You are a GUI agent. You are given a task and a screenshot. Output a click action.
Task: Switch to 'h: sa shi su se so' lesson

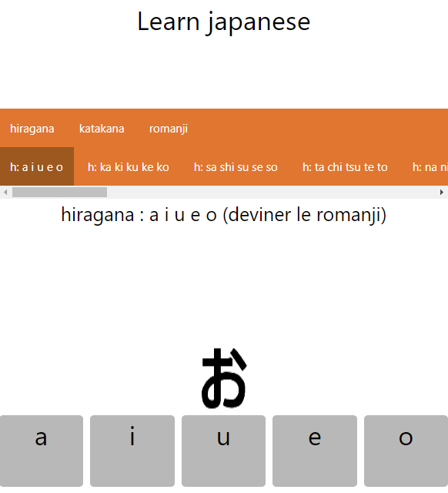(x=236, y=166)
